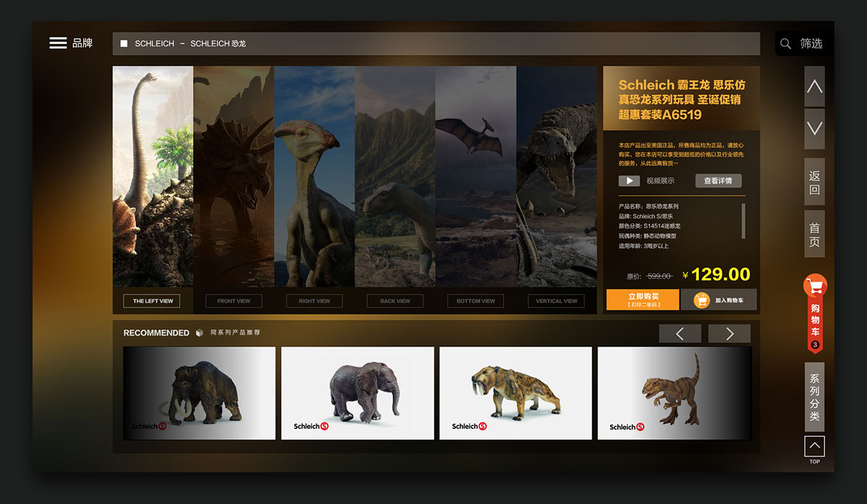Click SCHLEICH breadcrumb link
The height and width of the screenshot is (504, 867).
click(x=155, y=43)
